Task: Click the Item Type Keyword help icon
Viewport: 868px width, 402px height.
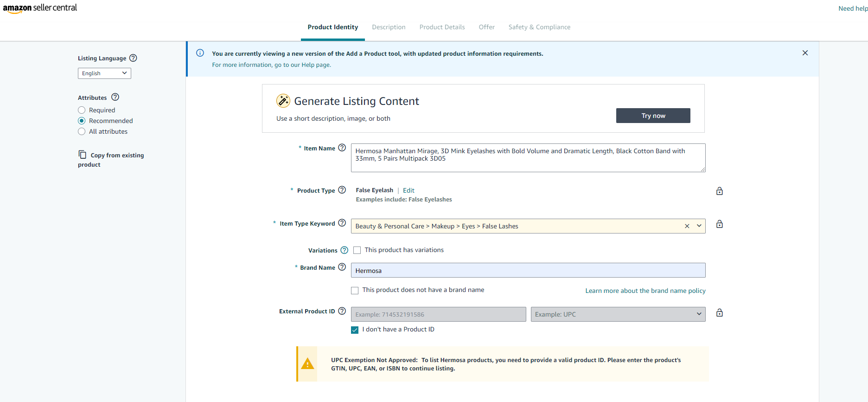Action: click(x=342, y=223)
